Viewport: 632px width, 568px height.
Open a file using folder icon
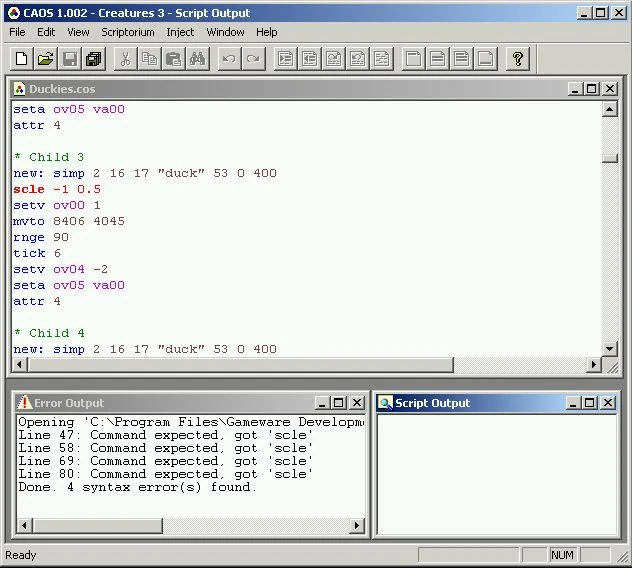(x=45, y=59)
